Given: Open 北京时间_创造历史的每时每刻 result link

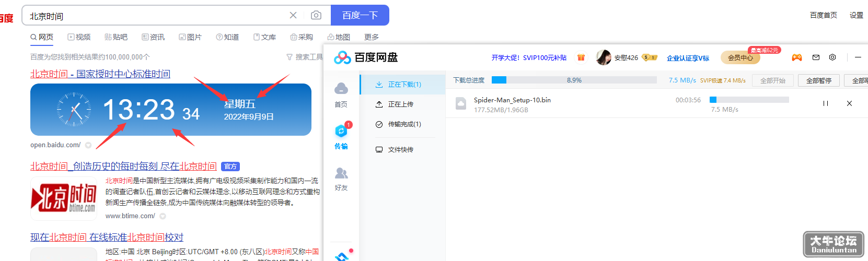Looking at the screenshot, I should pos(123,167).
